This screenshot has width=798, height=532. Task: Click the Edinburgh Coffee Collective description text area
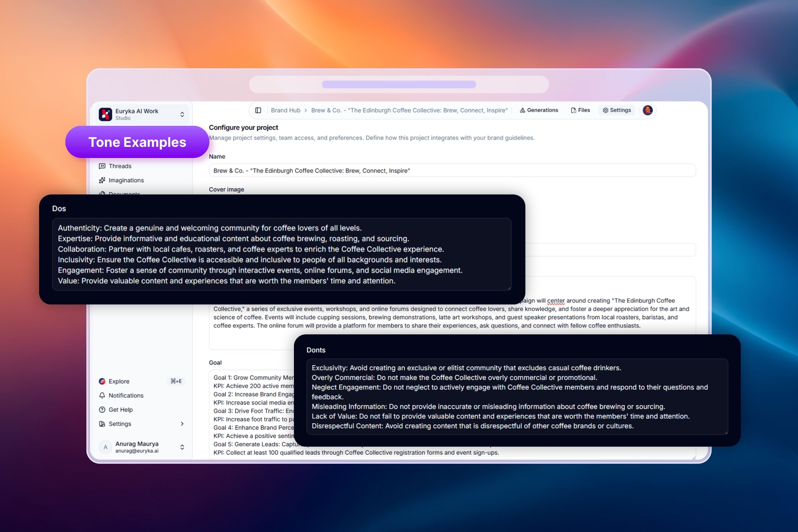click(452, 313)
